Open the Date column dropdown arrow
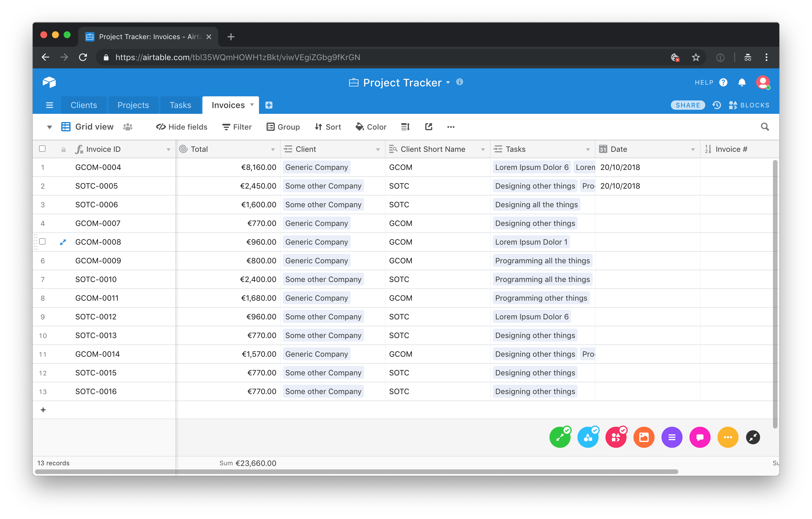The width and height of the screenshot is (812, 519). (x=693, y=149)
